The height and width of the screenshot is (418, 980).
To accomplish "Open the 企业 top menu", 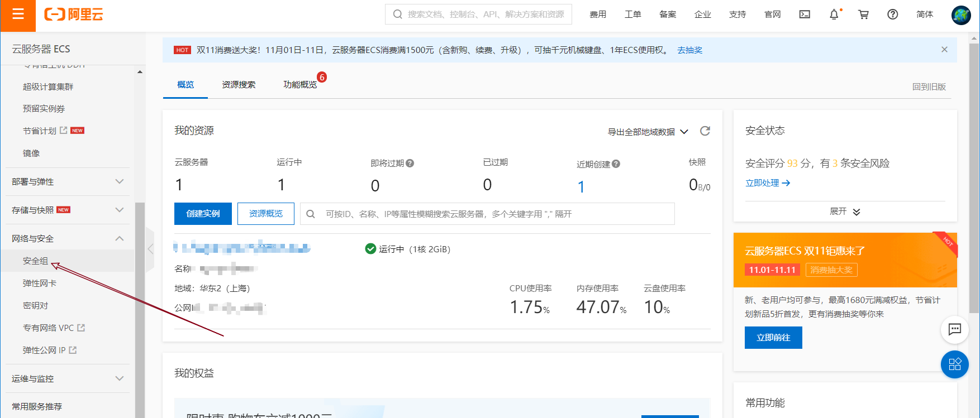I will 702,15.
